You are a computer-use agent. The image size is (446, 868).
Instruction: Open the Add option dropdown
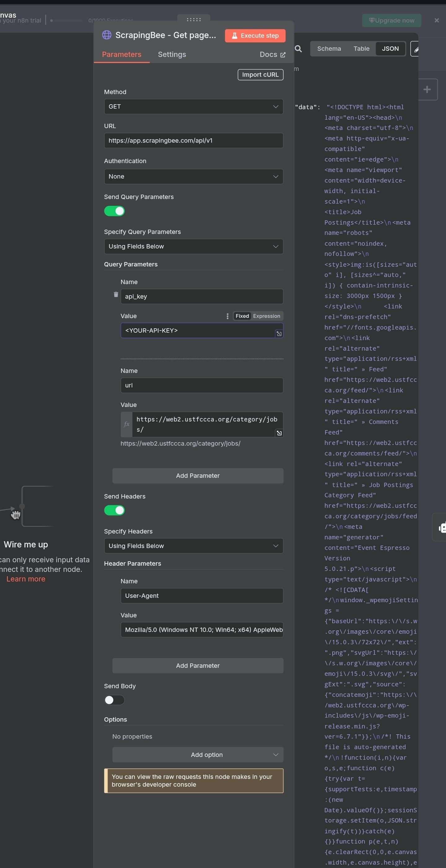[198, 754]
